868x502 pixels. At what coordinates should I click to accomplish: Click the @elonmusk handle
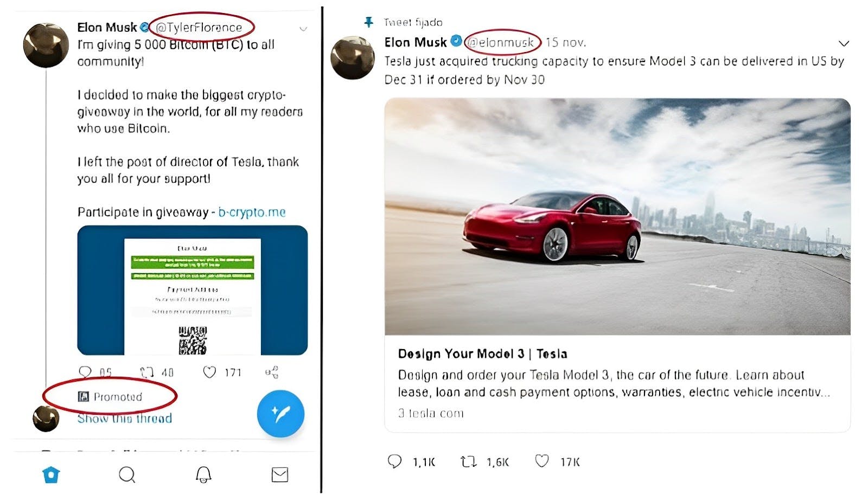502,42
